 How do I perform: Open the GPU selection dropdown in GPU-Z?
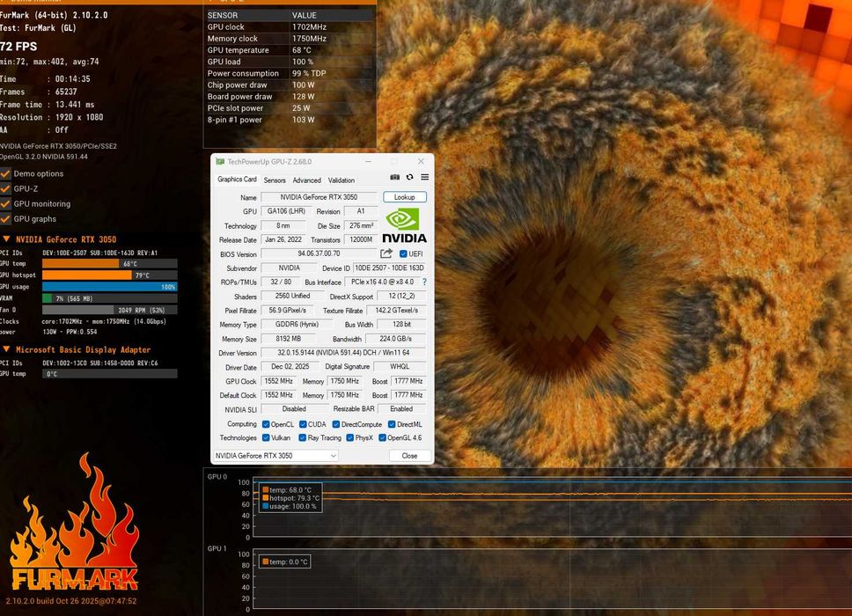click(275, 456)
